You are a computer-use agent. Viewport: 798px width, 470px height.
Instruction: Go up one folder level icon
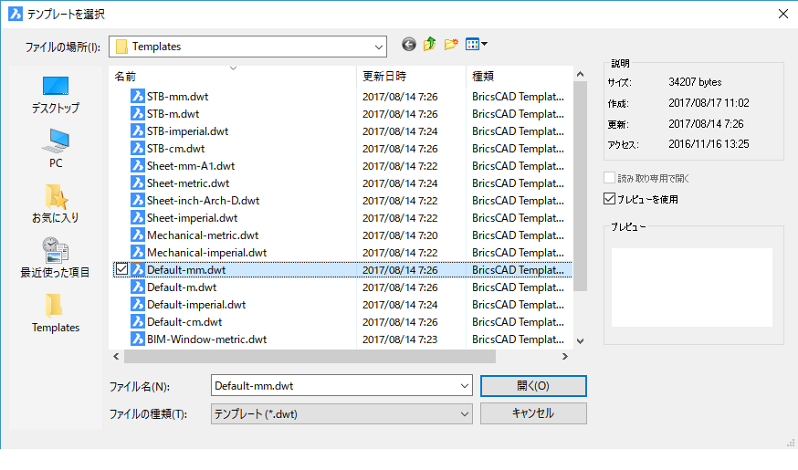point(430,44)
